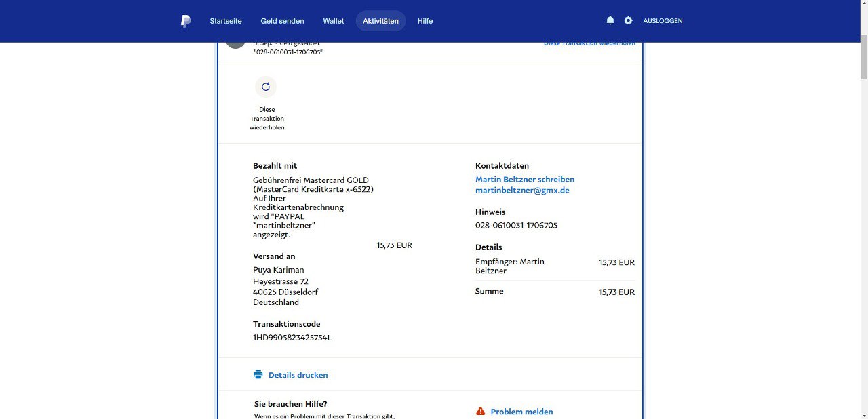This screenshot has width=868, height=419.
Task: Click the Details drucken link text
Action: [x=298, y=375]
